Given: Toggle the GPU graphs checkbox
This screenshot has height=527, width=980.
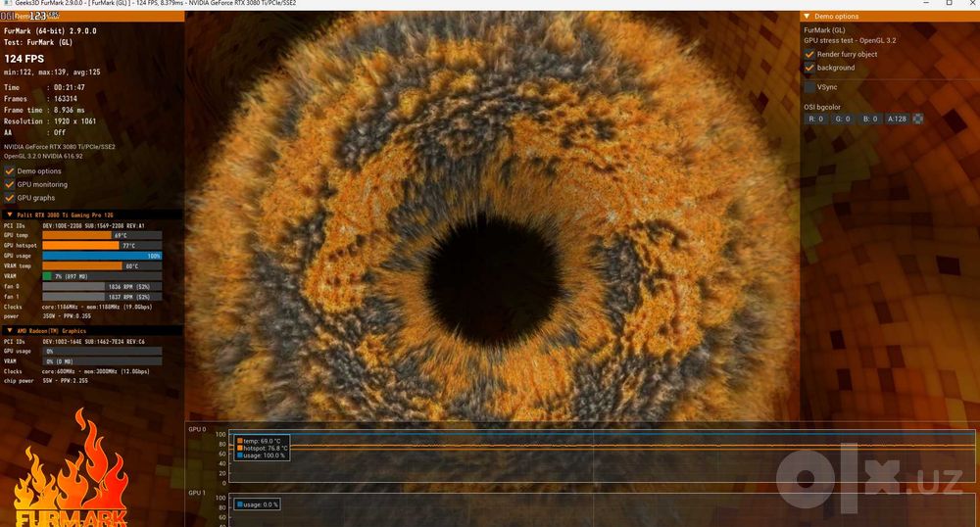Looking at the screenshot, I should [x=10, y=197].
